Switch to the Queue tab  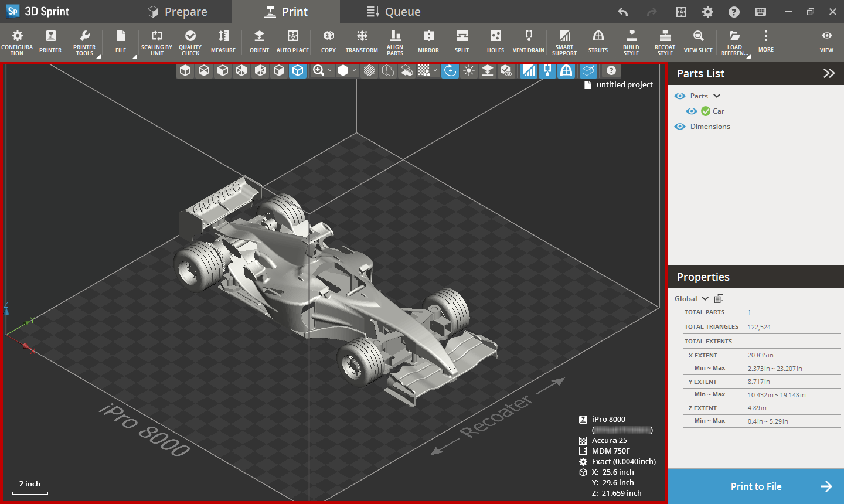pyautogui.click(x=394, y=12)
